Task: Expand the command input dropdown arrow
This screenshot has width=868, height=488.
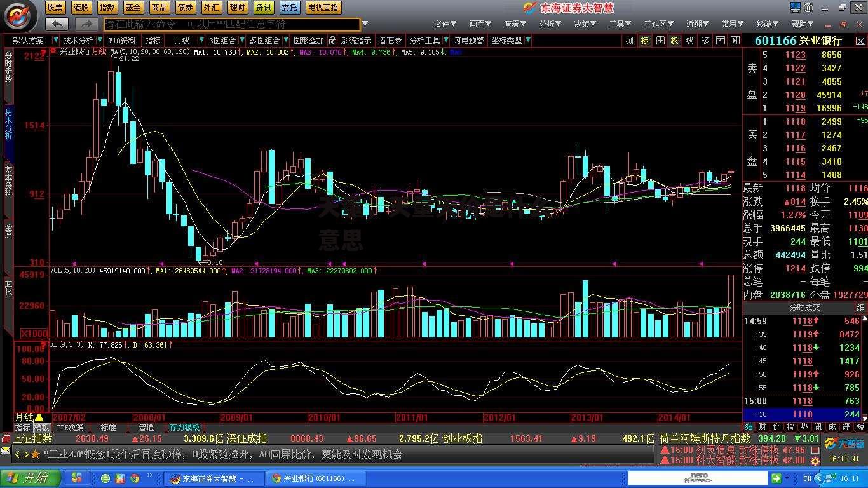Action: (364, 25)
